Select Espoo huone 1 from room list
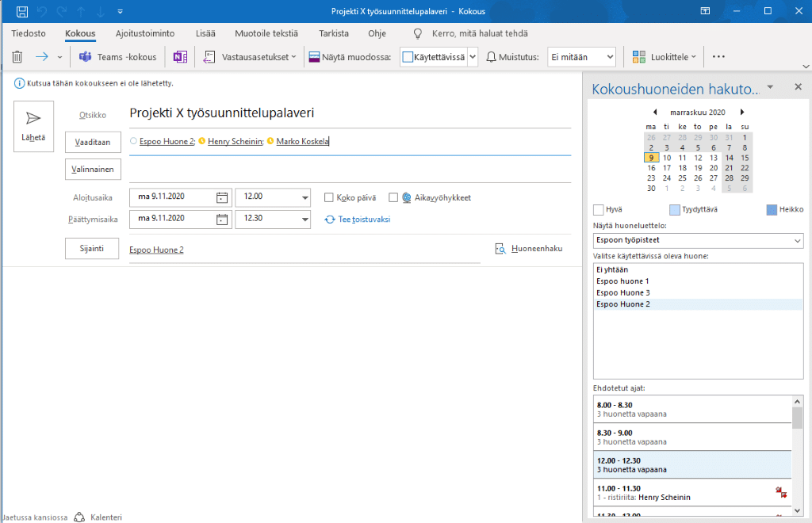This screenshot has height=523, width=812. click(622, 281)
